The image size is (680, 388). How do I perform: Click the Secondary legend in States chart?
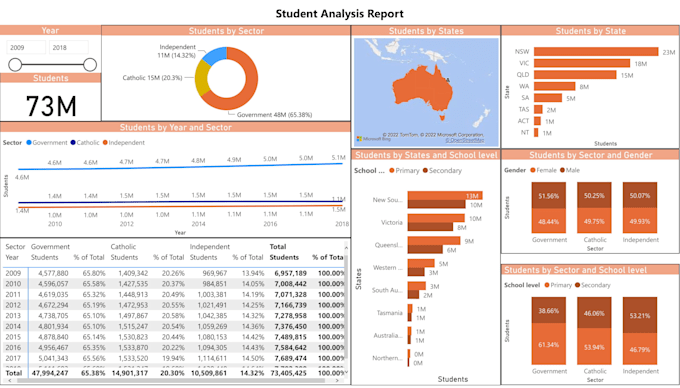442,171
